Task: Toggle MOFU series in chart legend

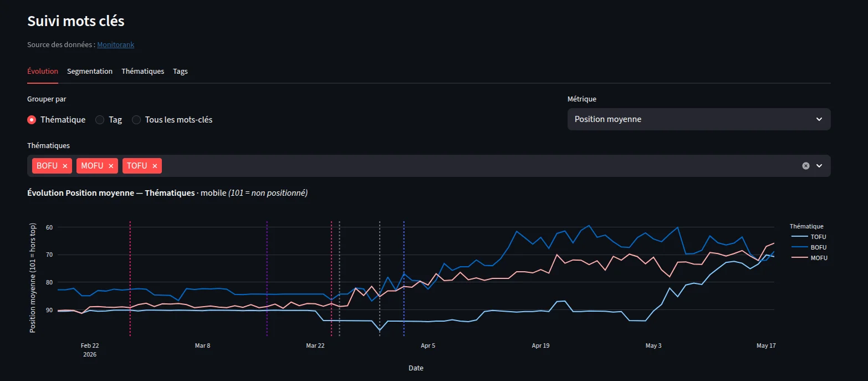Action: coord(809,258)
